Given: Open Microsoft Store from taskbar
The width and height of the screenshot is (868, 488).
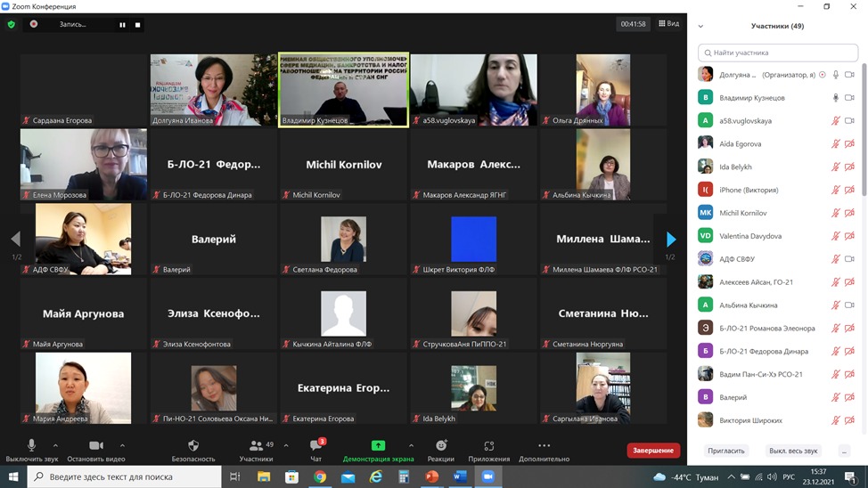Looking at the screenshot, I should tap(291, 476).
